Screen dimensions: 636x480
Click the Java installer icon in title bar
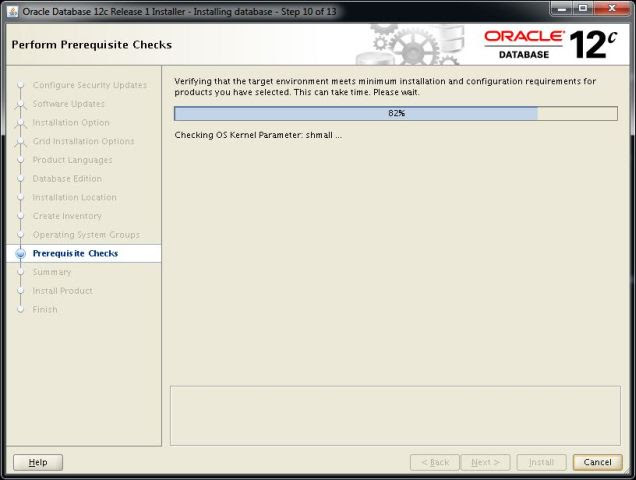(x=13, y=11)
